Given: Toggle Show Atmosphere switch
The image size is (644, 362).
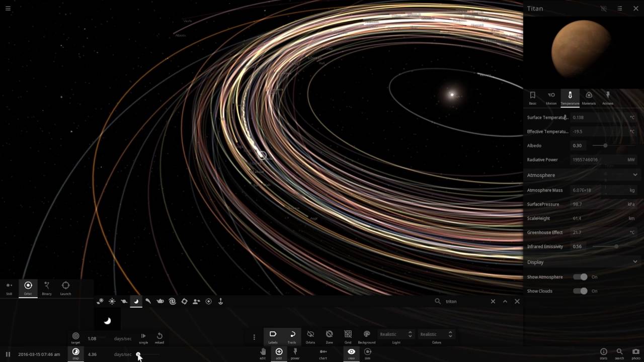Looking at the screenshot, I should point(580,277).
